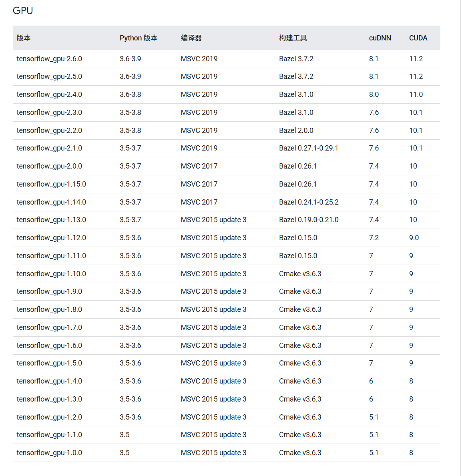Click cuDNN 7.6 in the 2.2.0 row
Screen dimensions: 462x476
point(374,130)
